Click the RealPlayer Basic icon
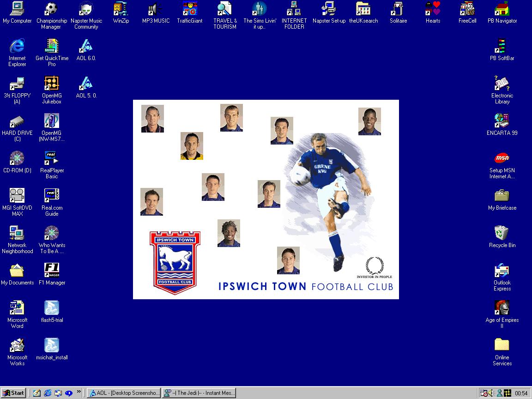 click(52, 158)
